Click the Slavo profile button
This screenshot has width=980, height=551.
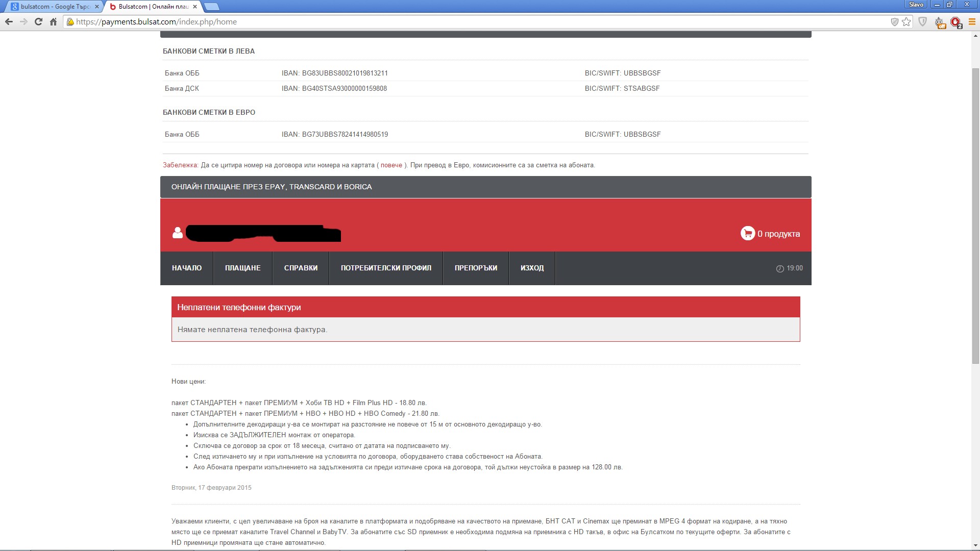(916, 5)
